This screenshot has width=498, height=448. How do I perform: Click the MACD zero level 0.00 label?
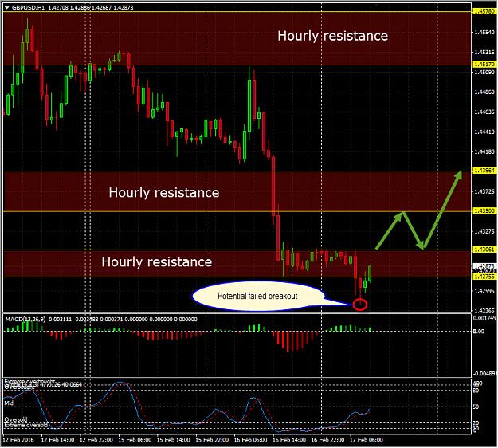click(x=479, y=332)
